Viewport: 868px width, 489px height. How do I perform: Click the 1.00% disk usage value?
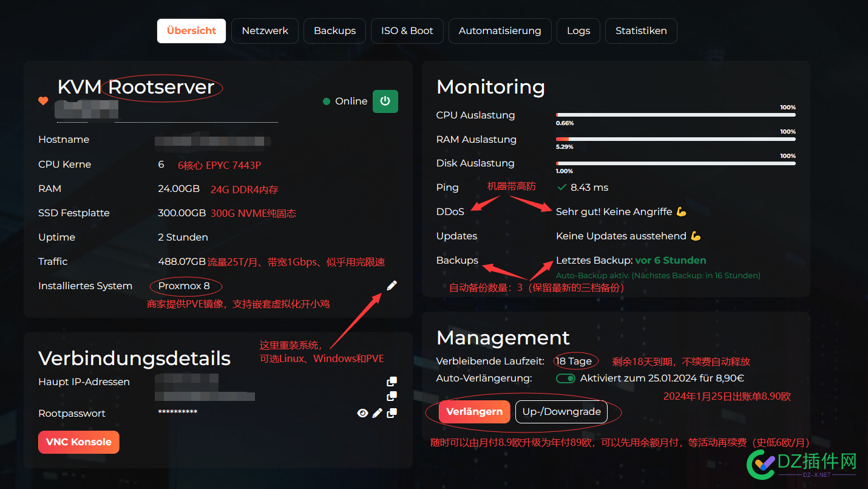(x=565, y=171)
